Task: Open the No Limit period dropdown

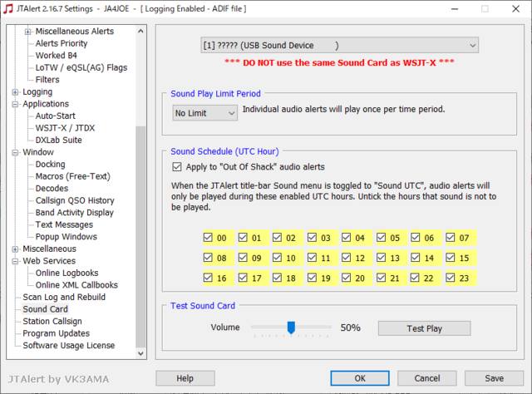Action: point(205,113)
